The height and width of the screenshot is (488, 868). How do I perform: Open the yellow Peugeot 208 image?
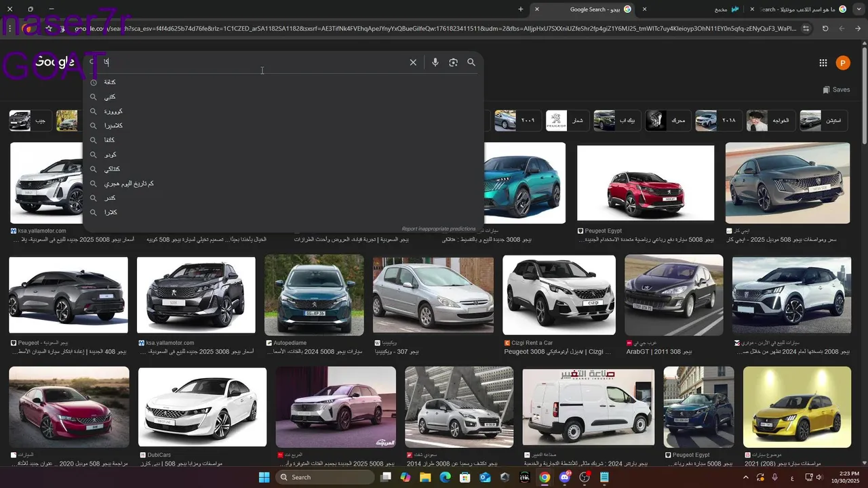point(797,407)
